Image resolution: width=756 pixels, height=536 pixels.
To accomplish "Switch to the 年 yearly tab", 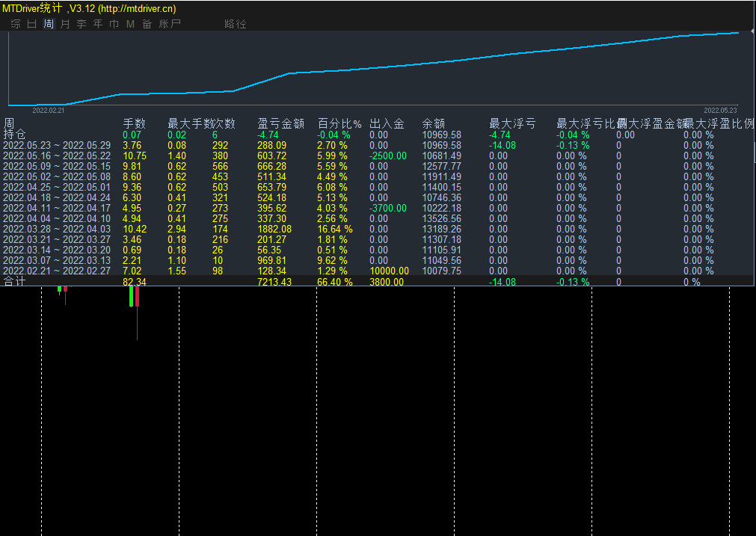I will point(98,24).
